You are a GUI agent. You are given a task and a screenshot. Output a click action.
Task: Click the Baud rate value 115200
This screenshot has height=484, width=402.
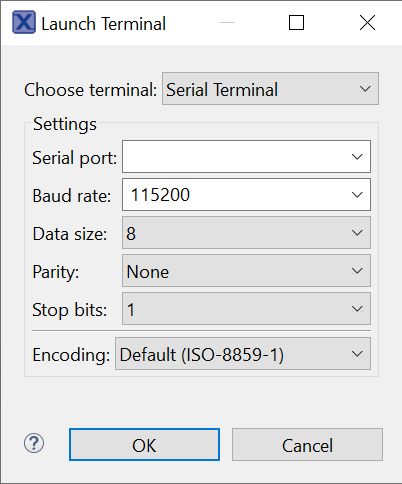(x=160, y=195)
